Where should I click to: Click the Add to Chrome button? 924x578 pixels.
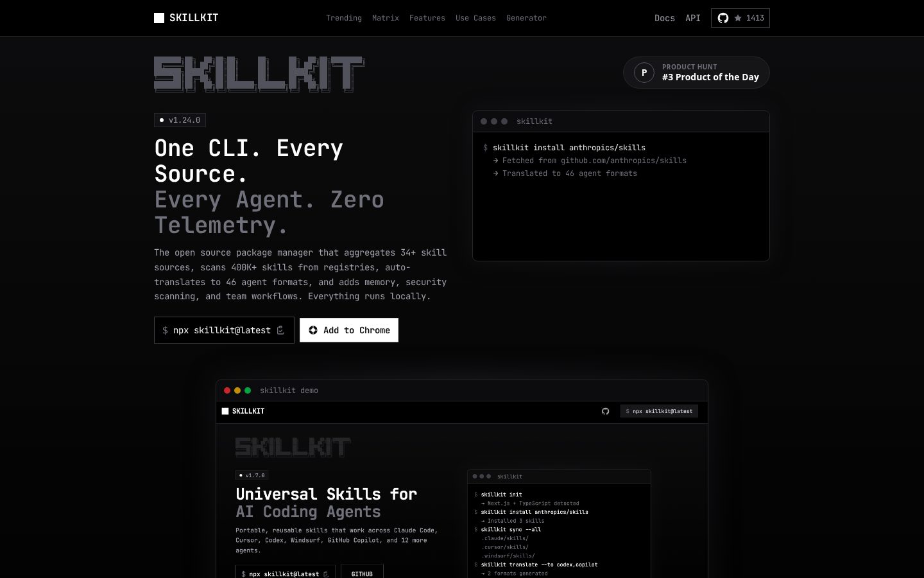[349, 330]
